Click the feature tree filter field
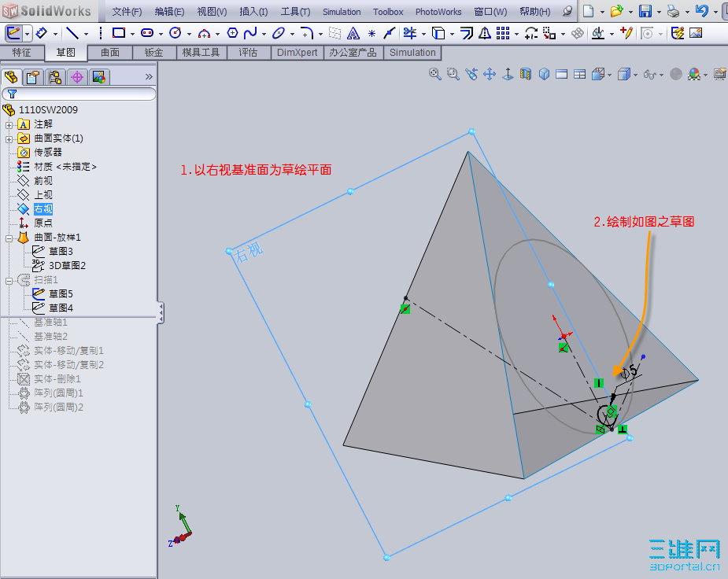The image size is (728, 579). click(x=79, y=94)
